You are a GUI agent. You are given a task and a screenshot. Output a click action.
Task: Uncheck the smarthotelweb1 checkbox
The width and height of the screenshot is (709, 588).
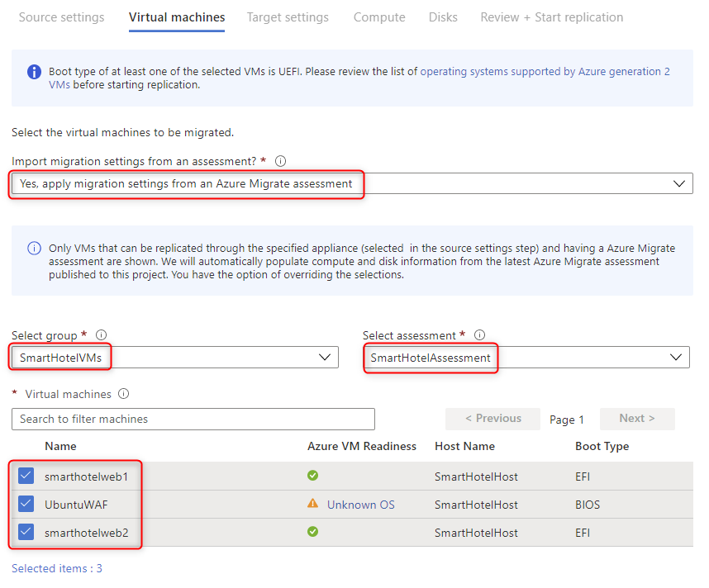click(26, 476)
